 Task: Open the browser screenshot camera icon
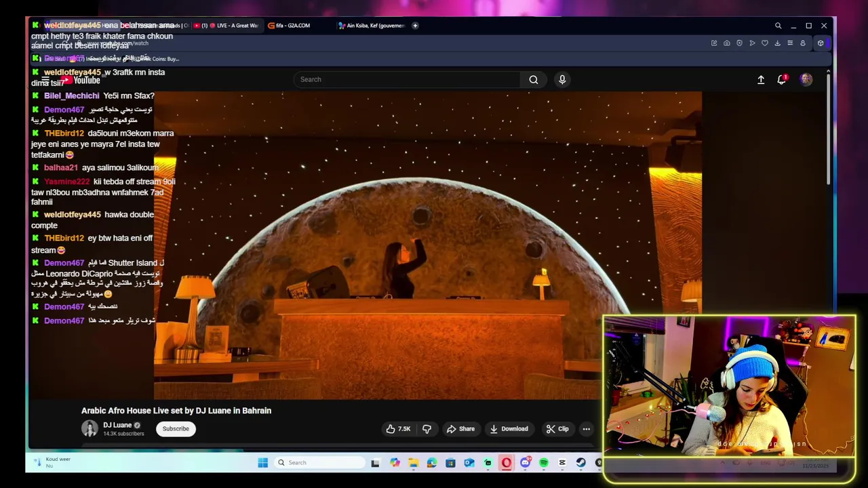point(727,43)
